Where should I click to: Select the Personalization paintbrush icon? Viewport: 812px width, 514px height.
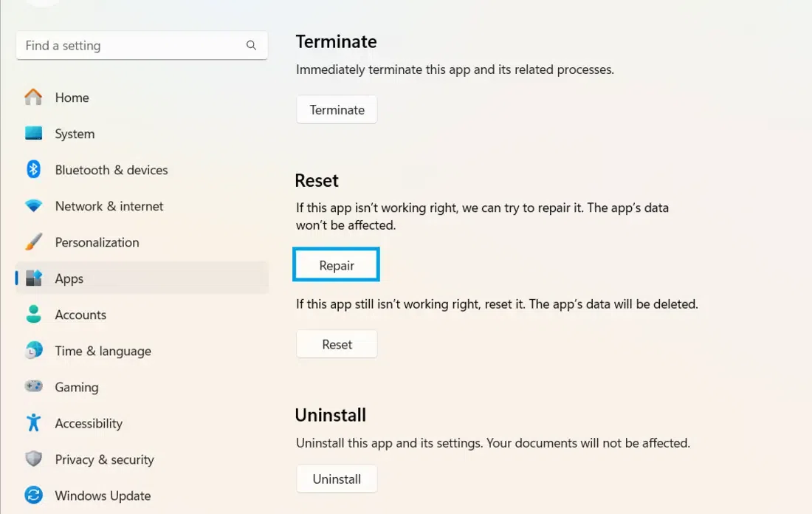tap(33, 242)
